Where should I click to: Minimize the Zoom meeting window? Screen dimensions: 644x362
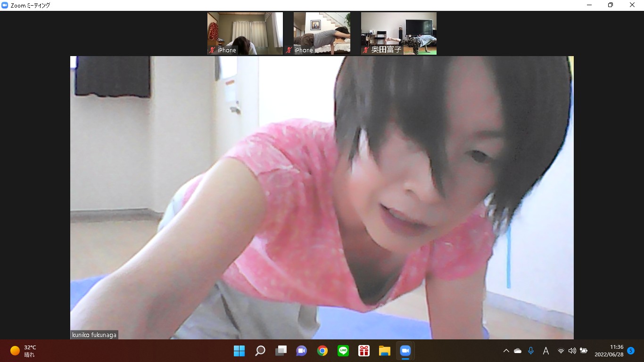(x=589, y=5)
